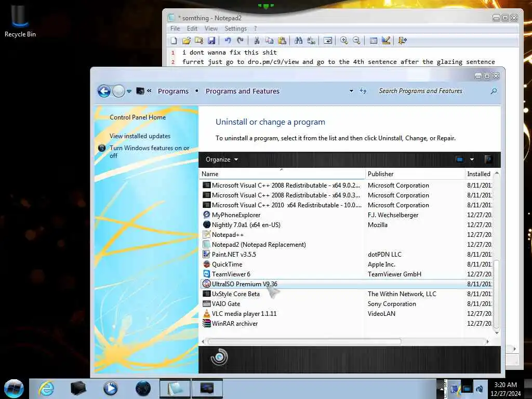Click the change view icon in command bar
532x399 pixels.
(459, 159)
